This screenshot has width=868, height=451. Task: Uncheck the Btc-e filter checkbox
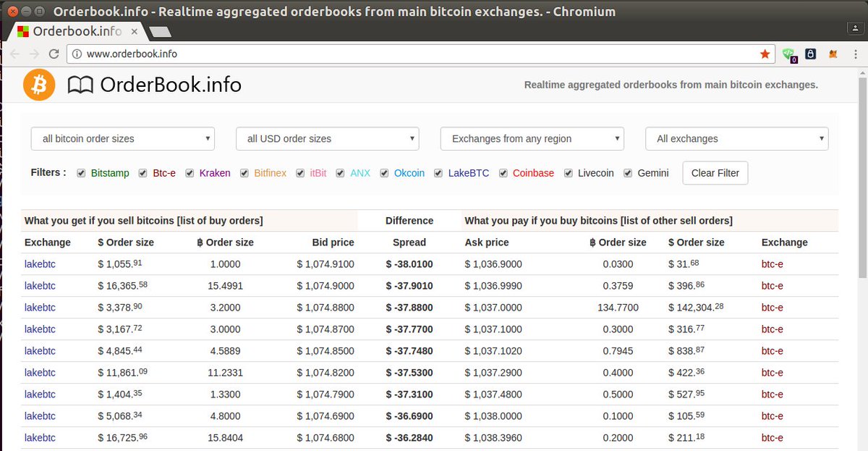(x=142, y=173)
